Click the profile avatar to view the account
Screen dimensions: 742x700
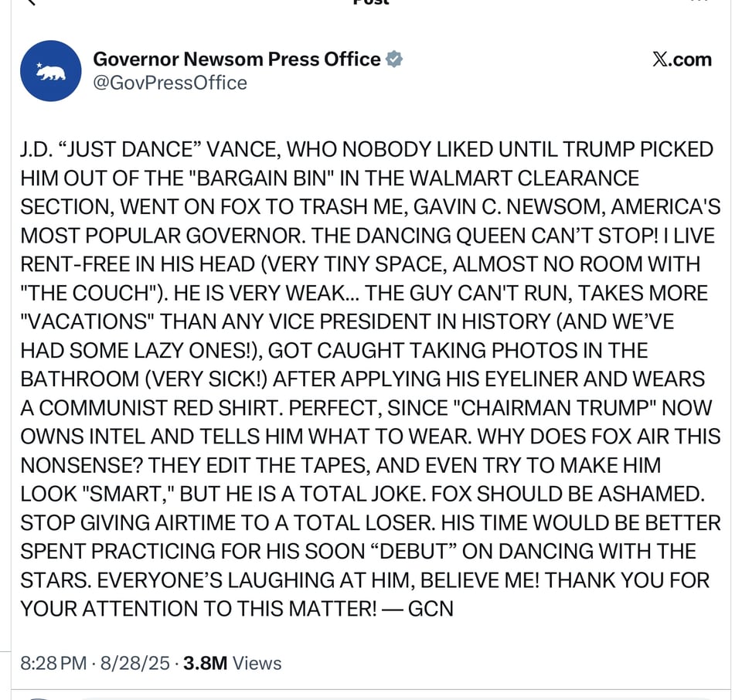pyautogui.click(x=51, y=70)
